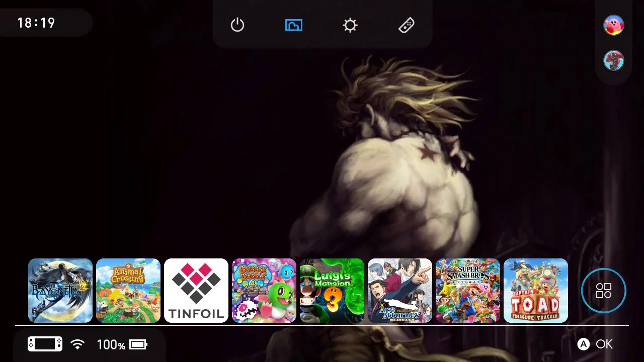
Task: Open the all applications grid button
Action: pyautogui.click(x=604, y=291)
